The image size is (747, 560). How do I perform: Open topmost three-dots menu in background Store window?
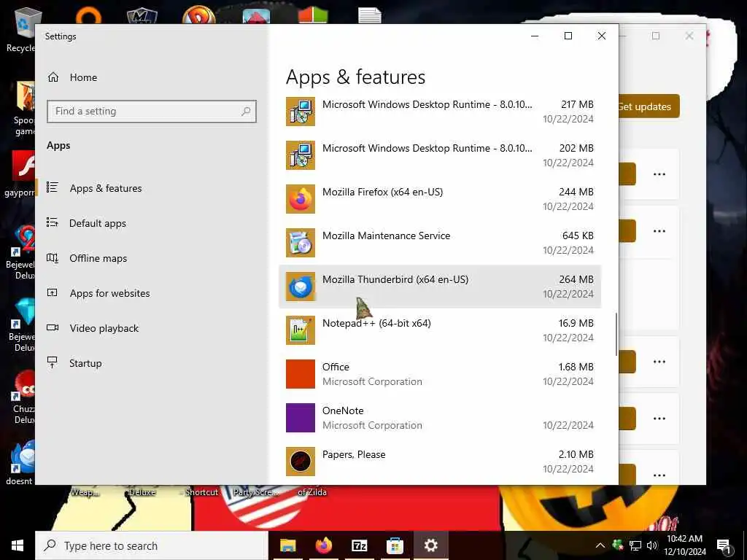click(659, 174)
